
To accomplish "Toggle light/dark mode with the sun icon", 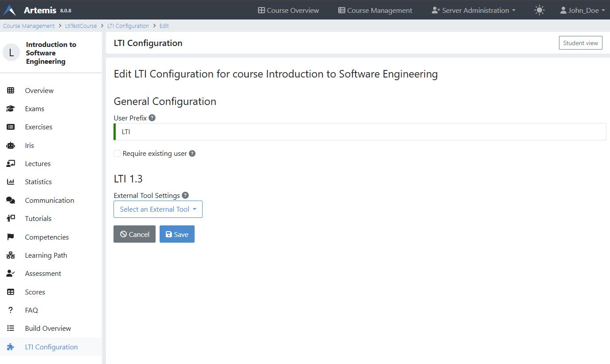I will [x=540, y=9].
